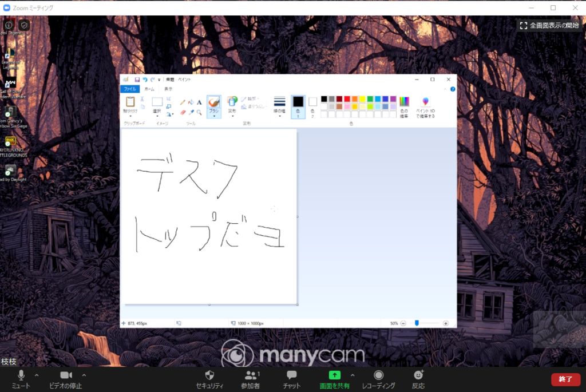Switch to the View (表示) ribbon tab
This screenshot has width=586, height=392.
coord(169,89)
